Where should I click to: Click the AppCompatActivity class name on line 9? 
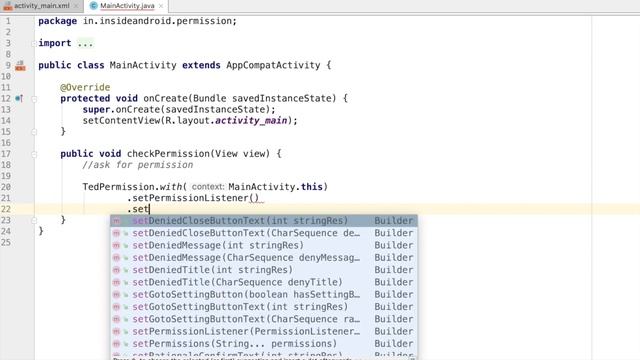(x=273, y=65)
